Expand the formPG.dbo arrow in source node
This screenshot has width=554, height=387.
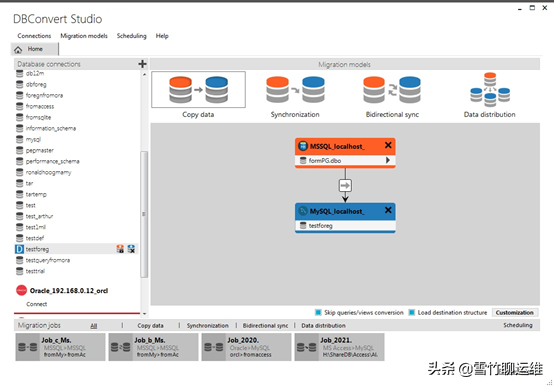(x=388, y=160)
